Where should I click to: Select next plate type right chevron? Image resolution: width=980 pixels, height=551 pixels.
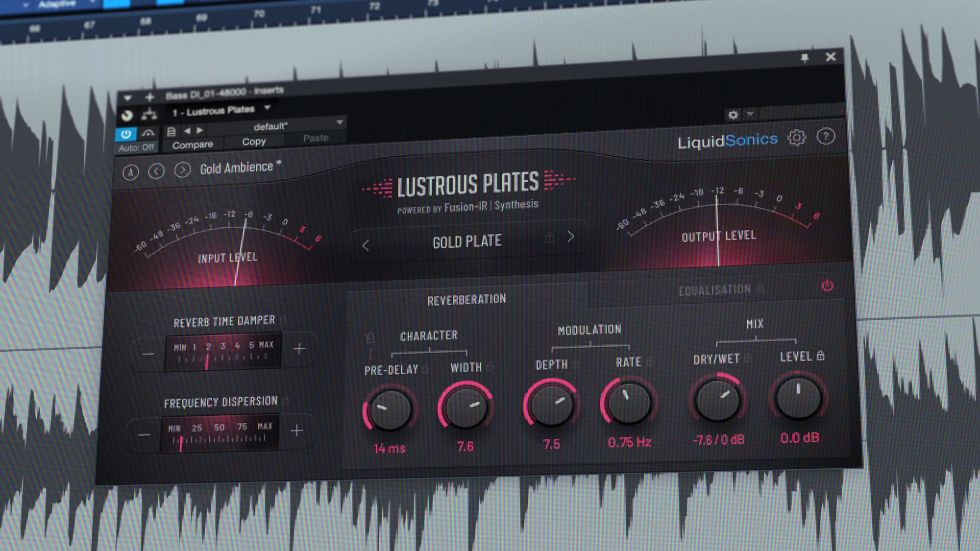pos(571,237)
